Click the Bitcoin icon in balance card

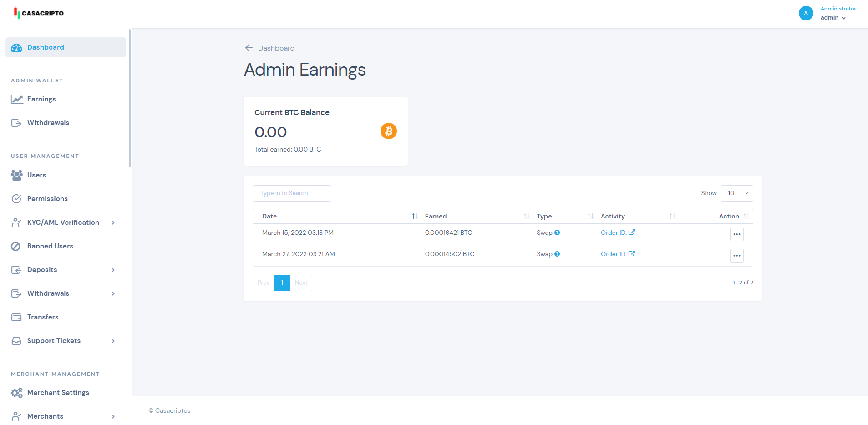[388, 131]
